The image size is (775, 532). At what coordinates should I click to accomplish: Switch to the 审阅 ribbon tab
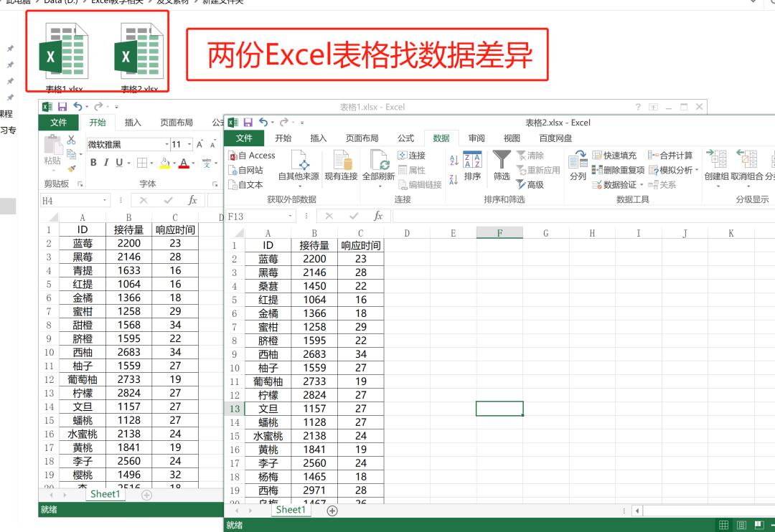pos(476,138)
